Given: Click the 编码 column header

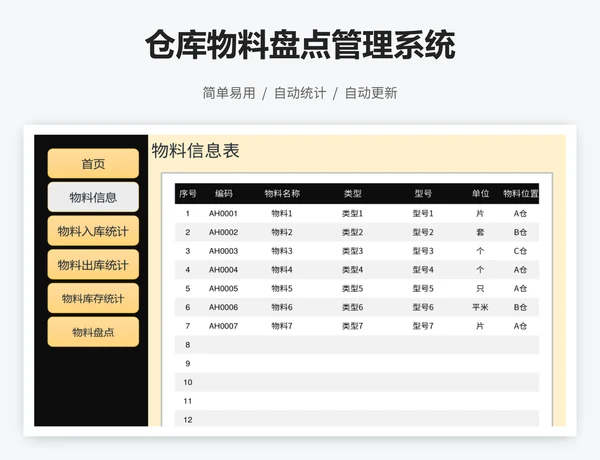Looking at the screenshot, I should [223, 194].
